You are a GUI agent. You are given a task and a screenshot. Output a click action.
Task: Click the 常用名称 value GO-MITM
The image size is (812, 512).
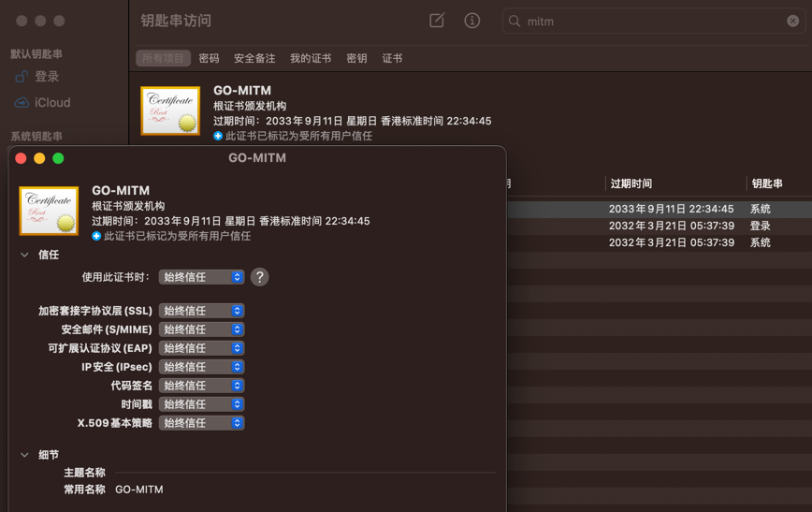click(x=138, y=490)
